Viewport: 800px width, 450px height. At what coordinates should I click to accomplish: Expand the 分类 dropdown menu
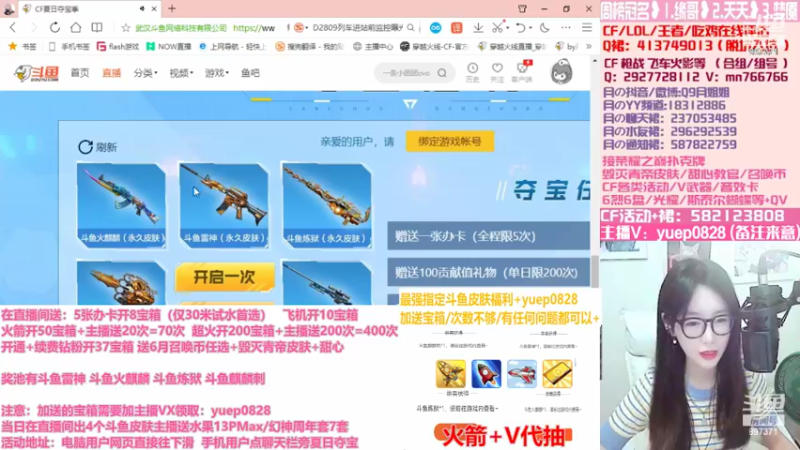click(x=145, y=73)
